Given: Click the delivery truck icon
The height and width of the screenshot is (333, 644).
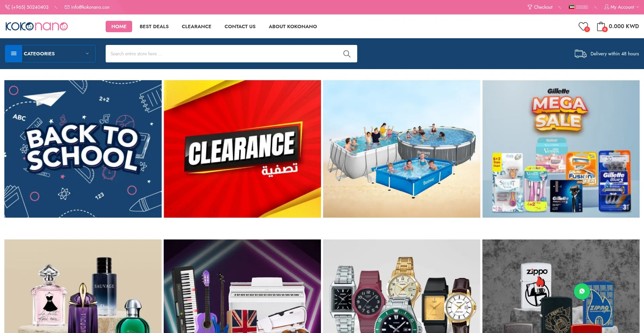Looking at the screenshot, I should tap(580, 54).
